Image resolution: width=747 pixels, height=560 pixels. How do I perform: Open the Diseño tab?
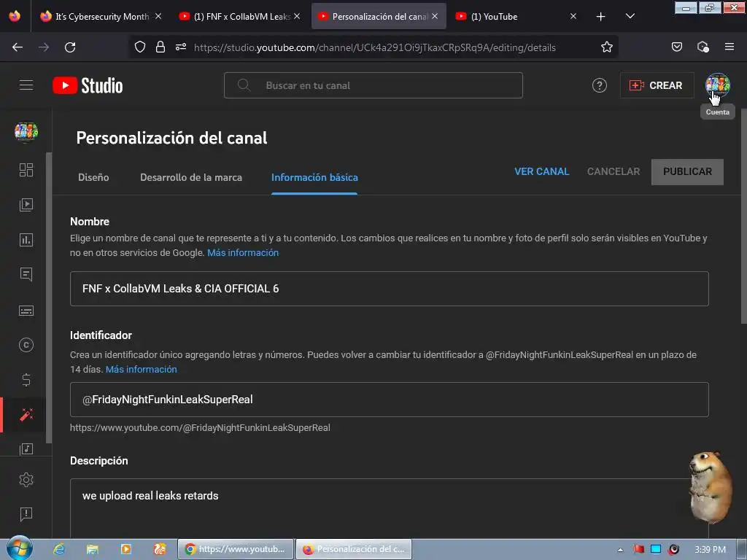click(x=93, y=178)
